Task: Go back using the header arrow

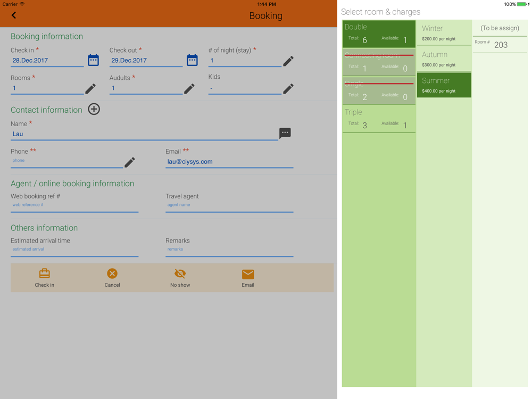Action: pyautogui.click(x=14, y=15)
